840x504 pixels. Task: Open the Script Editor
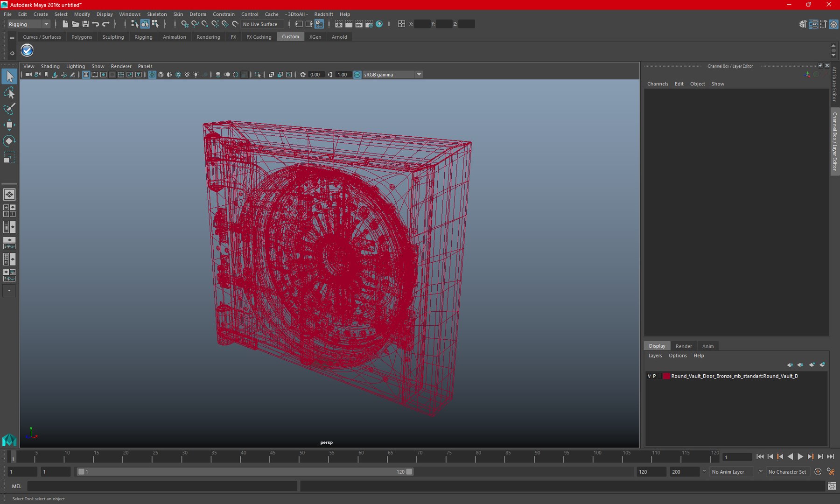pyautogui.click(x=832, y=486)
